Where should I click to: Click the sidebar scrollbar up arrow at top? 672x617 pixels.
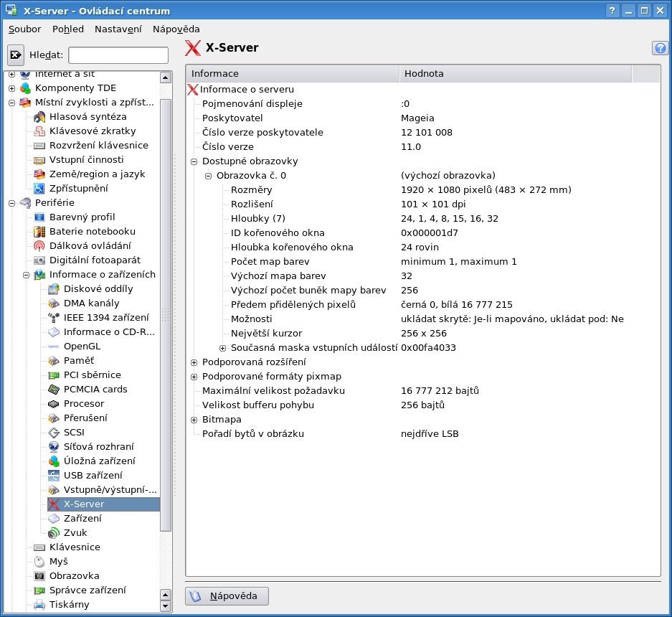[x=166, y=77]
